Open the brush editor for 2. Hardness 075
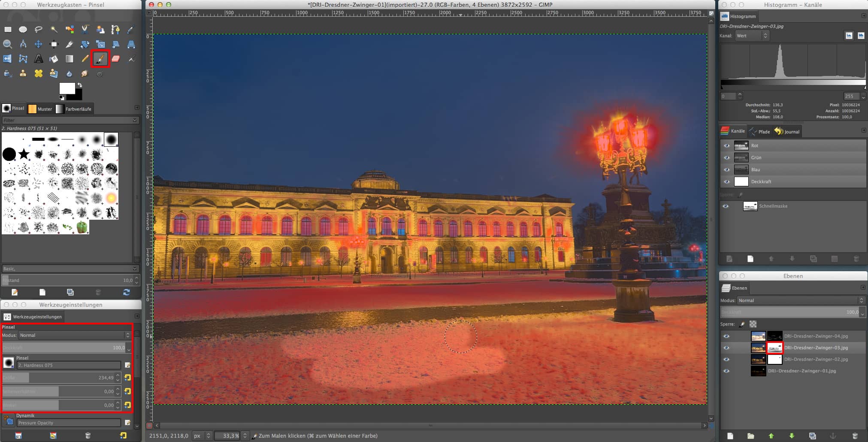This screenshot has height=442, width=868. 127,365
